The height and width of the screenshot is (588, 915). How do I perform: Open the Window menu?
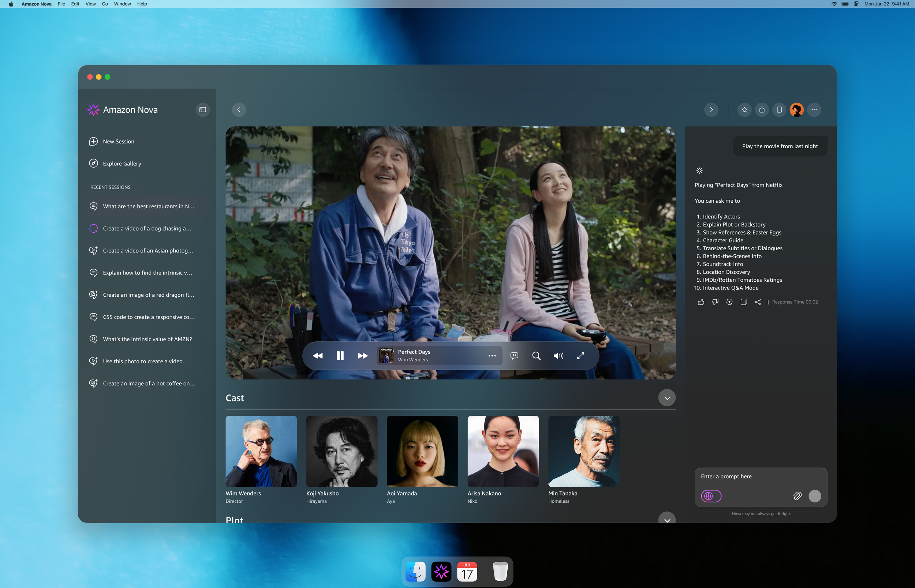(122, 4)
